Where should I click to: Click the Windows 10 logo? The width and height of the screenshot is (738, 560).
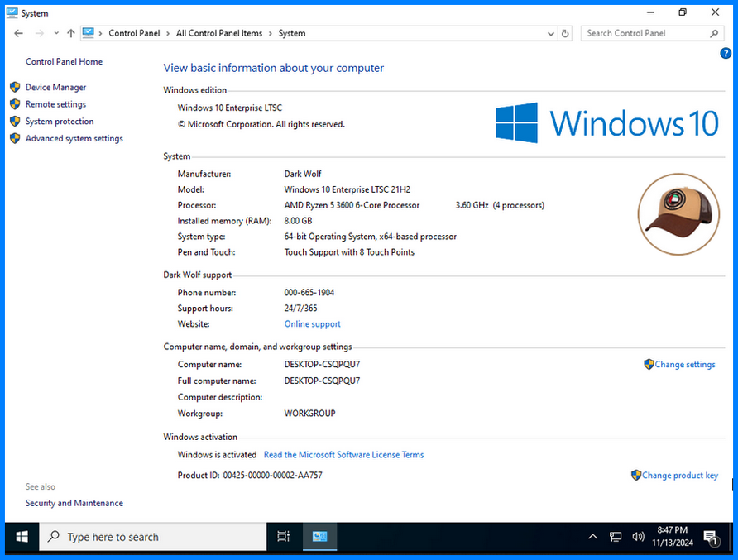point(607,122)
